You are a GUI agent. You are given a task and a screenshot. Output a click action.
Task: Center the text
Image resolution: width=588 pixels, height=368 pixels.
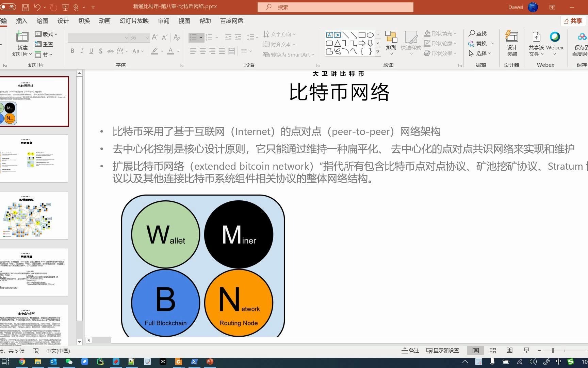tap(203, 51)
